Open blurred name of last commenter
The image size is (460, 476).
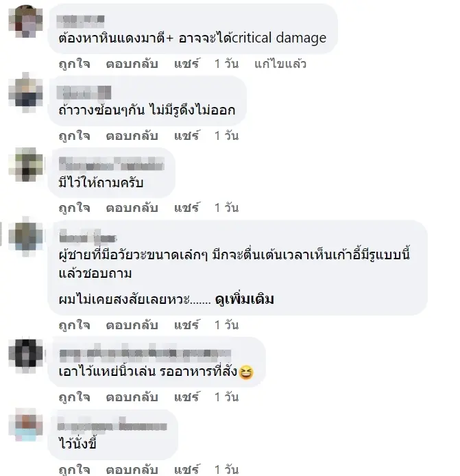112,426
